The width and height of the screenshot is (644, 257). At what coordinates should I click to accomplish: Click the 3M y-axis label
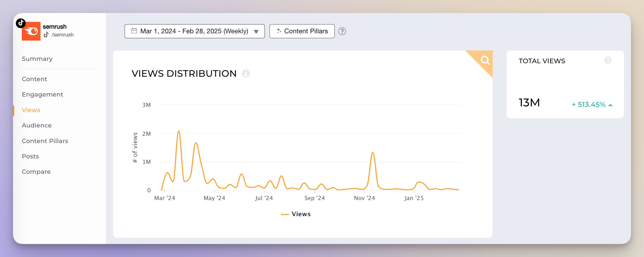[146, 105]
